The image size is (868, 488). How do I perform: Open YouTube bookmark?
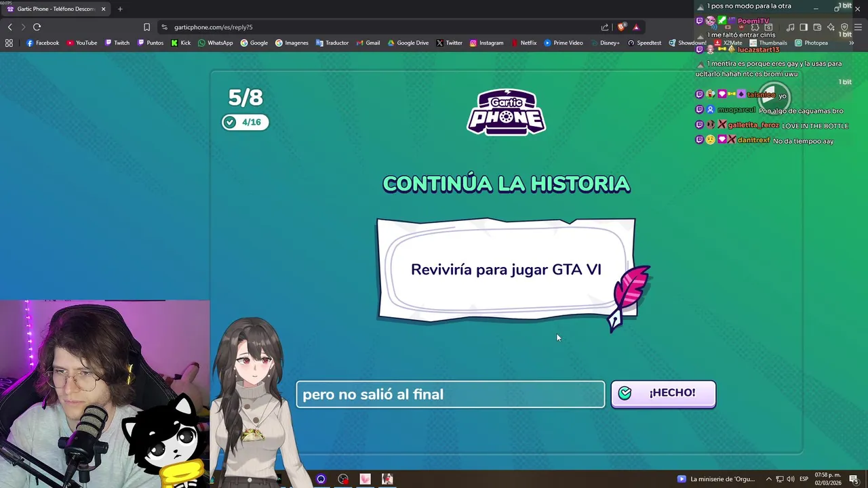(x=81, y=43)
